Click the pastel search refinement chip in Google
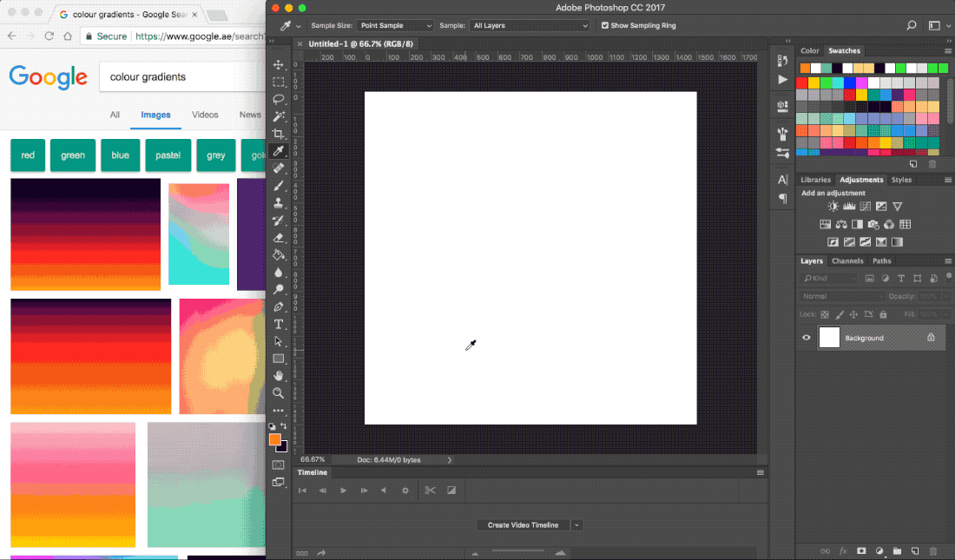 pyautogui.click(x=168, y=155)
